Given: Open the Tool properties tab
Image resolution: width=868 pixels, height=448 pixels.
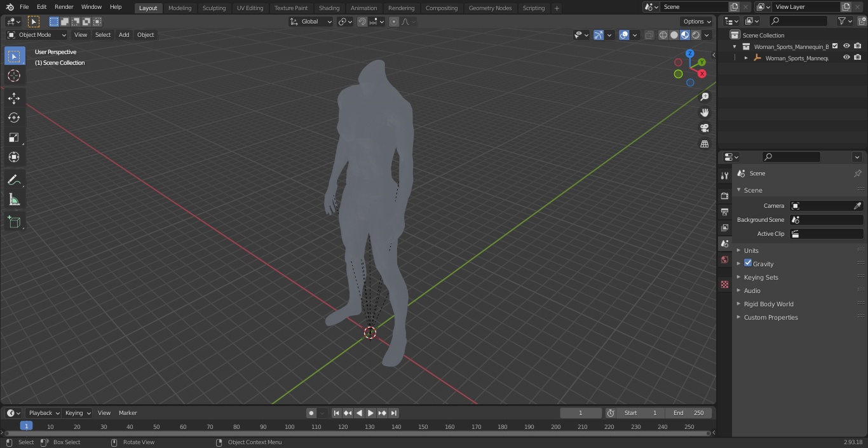Looking at the screenshot, I should [724, 175].
